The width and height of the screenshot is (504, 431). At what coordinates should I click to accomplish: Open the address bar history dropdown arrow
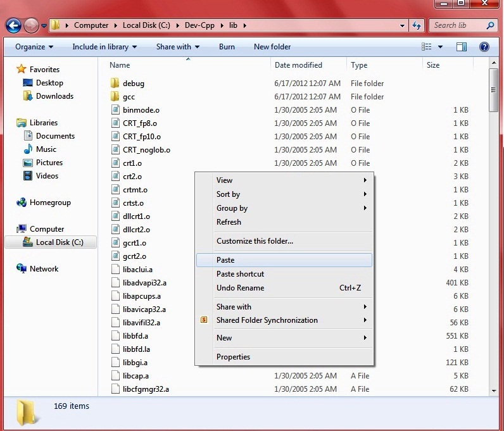coord(402,25)
